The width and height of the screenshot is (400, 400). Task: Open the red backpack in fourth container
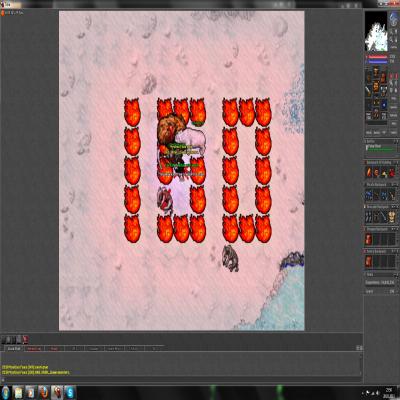click(x=368, y=239)
